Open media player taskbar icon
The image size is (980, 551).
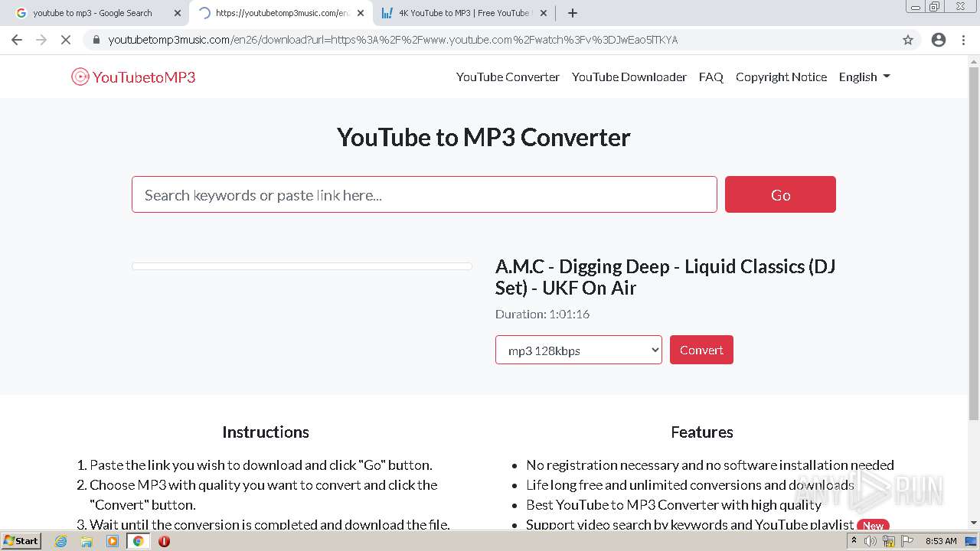tap(113, 541)
